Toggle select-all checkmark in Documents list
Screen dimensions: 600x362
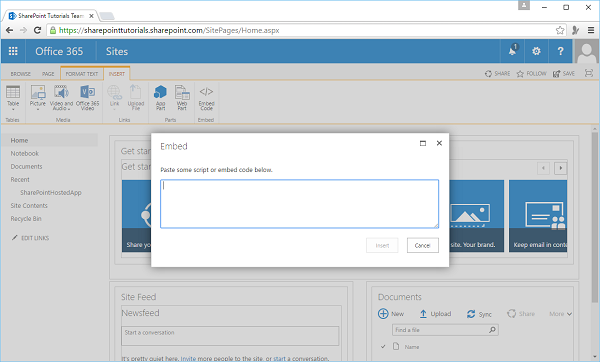[383, 347]
